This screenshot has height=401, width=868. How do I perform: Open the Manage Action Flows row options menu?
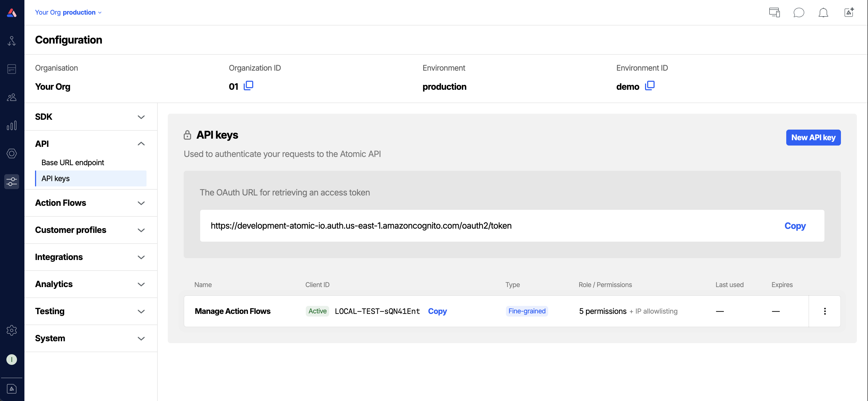(824, 311)
